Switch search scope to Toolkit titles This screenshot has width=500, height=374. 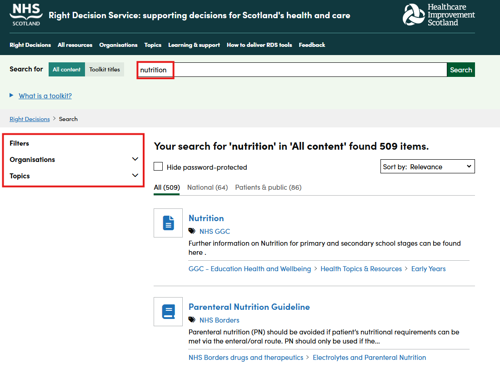pos(104,69)
